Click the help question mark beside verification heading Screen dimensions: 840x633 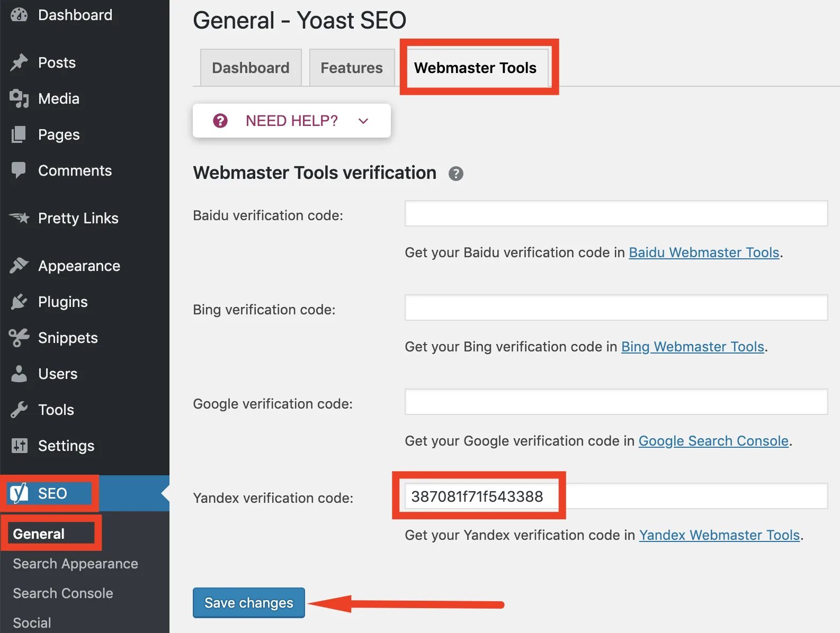(455, 174)
